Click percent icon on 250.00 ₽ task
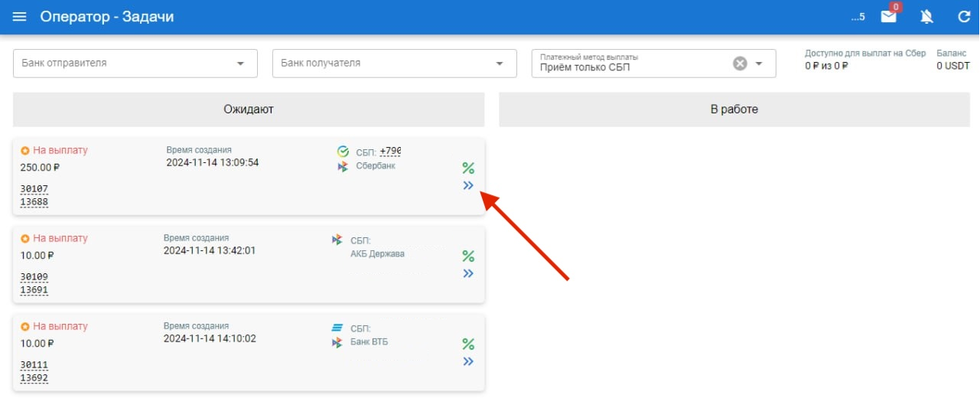The height and width of the screenshot is (405, 980). pos(468,168)
